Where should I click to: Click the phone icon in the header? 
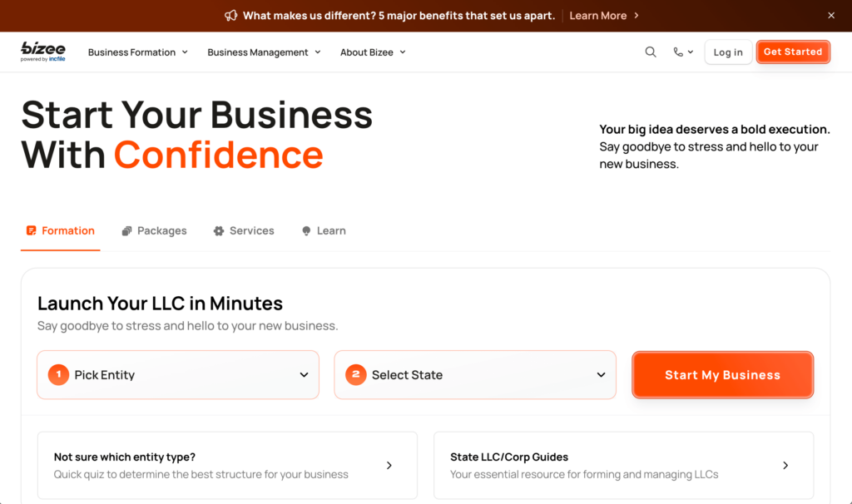point(678,52)
